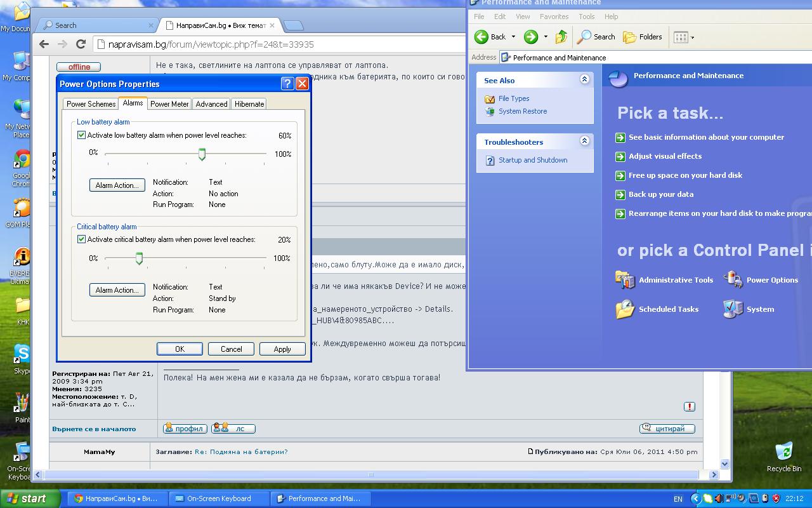The height and width of the screenshot is (508, 812).
Task: Open the Favorites menu
Action: [554, 17]
